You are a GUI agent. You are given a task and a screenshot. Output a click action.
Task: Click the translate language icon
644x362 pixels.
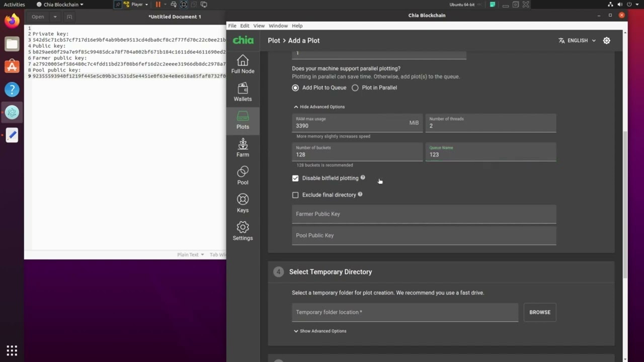(x=561, y=40)
